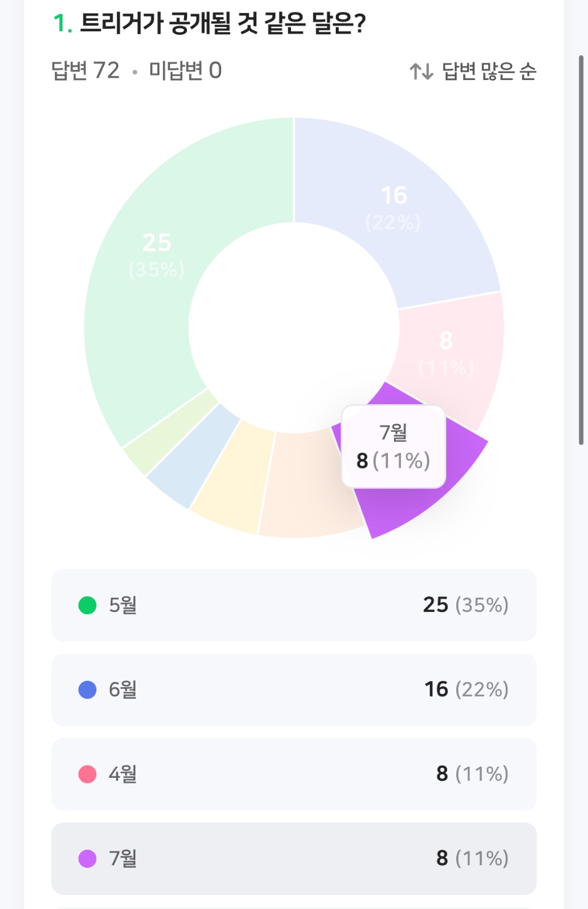This screenshot has height=909, width=588.
Task: Click the vertical scrollbar on the right
Action: tap(581, 250)
